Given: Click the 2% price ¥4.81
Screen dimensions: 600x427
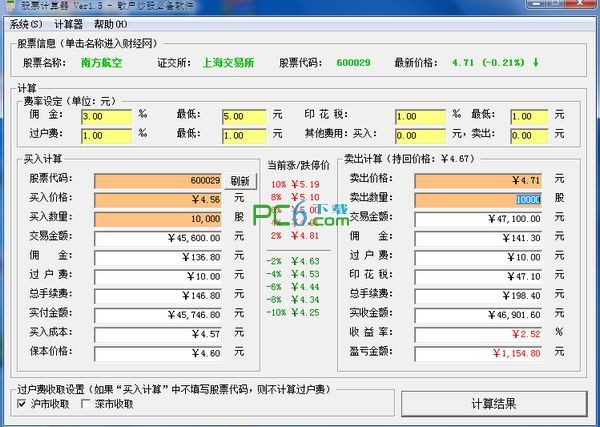Looking at the screenshot, I should (x=305, y=236).
